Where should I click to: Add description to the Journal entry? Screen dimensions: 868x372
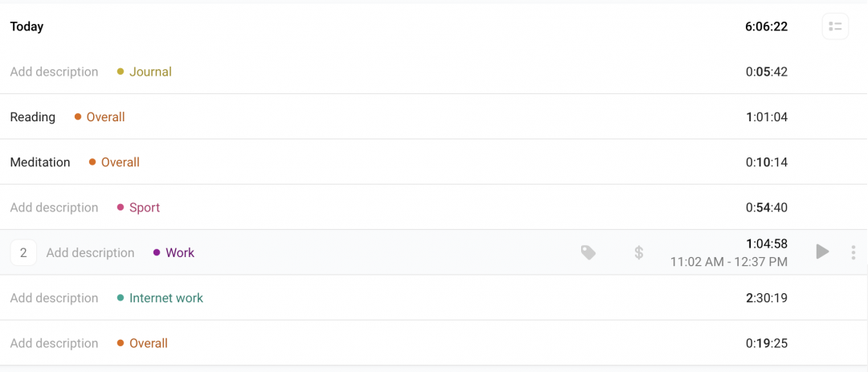(x=54, y=72)
